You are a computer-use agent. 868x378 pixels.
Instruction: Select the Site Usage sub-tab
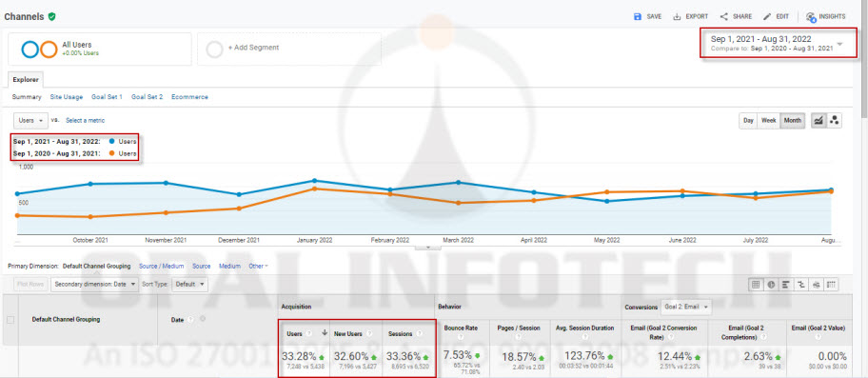pos(67,97)
